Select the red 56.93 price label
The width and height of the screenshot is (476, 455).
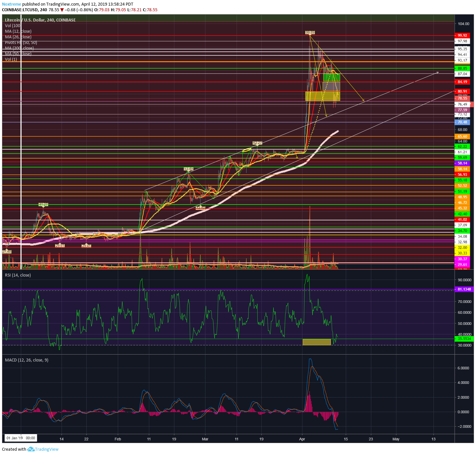click(x=462, y=174)
